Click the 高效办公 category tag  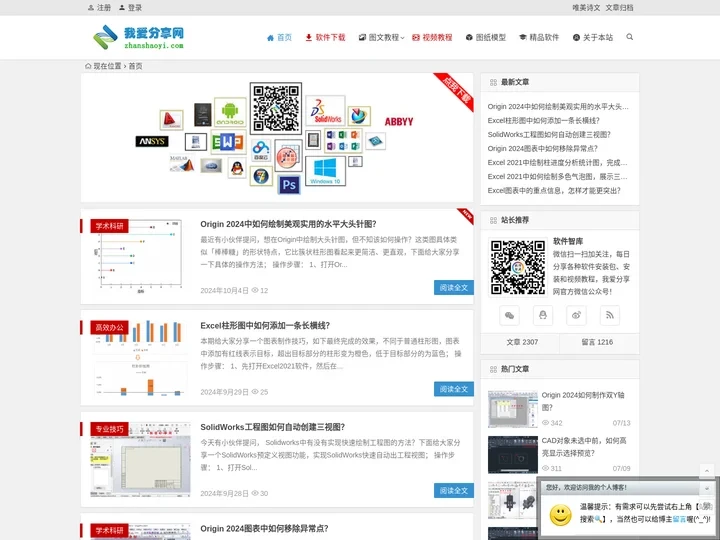109,327
